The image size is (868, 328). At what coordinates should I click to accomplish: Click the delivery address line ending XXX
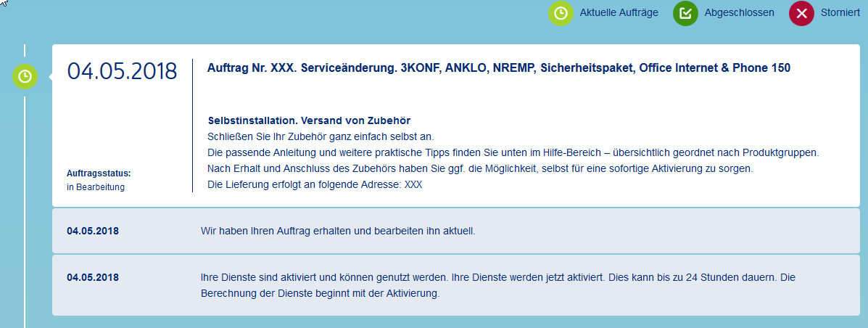[x=314, y=184]
